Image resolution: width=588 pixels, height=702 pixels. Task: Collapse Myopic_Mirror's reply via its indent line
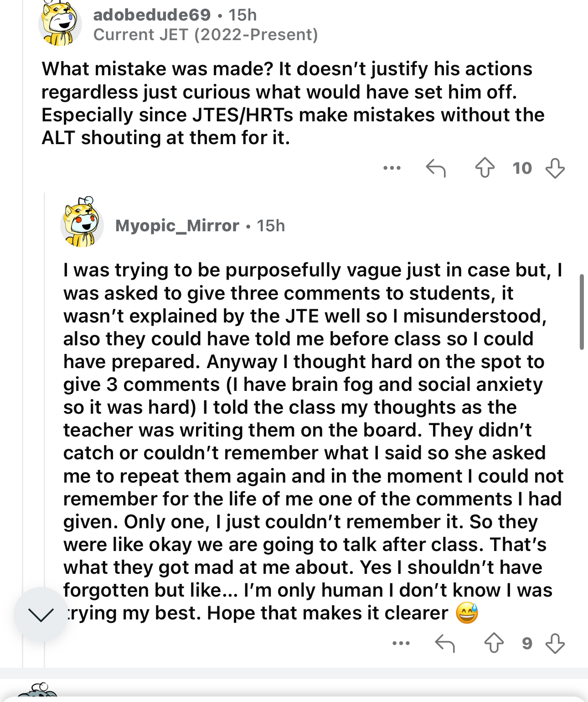(x=44, y=411)
